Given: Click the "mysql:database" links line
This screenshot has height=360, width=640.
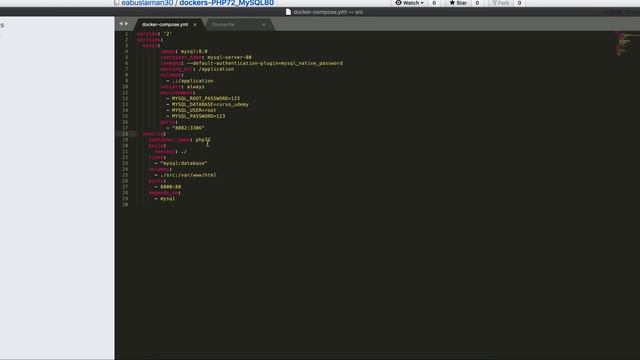Looking at the screenshot, I should coord(181,163).
